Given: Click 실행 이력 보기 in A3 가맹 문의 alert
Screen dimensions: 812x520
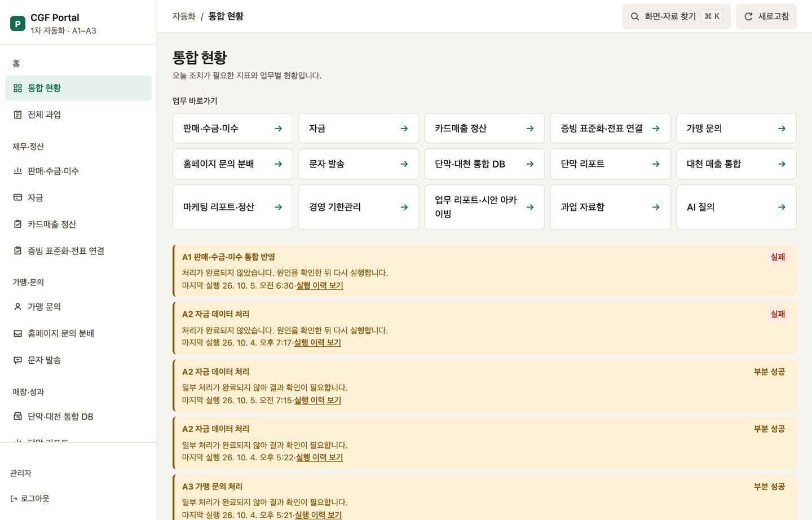Looking at the screenshot, I should click(319, 515).
